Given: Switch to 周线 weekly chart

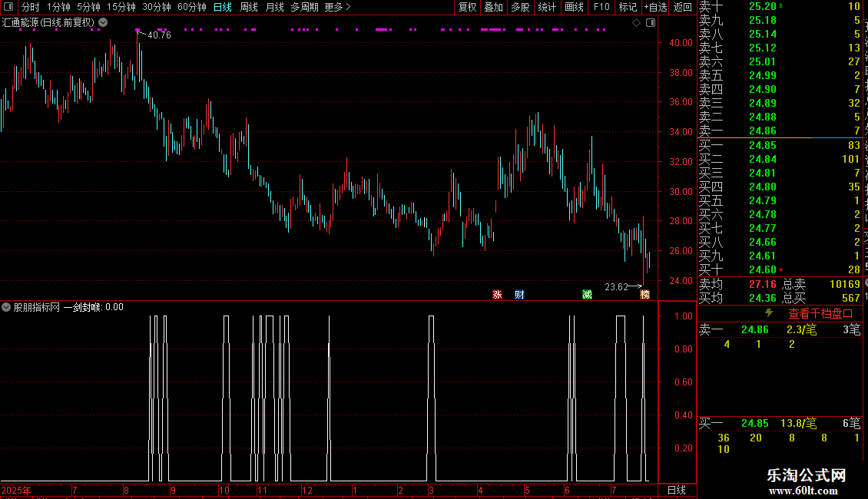Looking at the screenshot, I should pyautogui.click(x=249, y=7).
